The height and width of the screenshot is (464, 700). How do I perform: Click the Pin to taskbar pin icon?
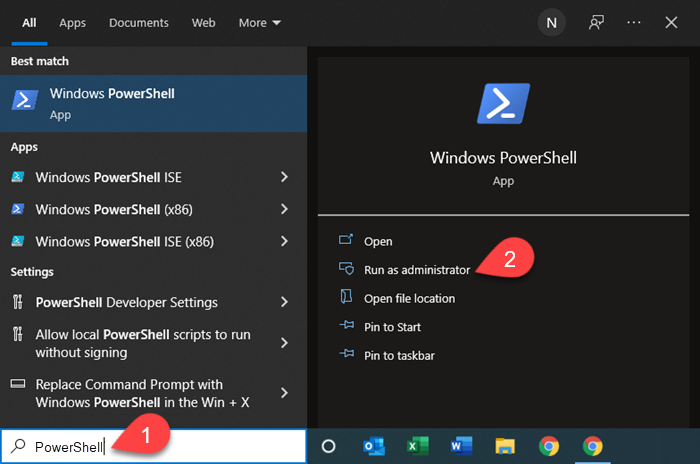coord(346,354)
